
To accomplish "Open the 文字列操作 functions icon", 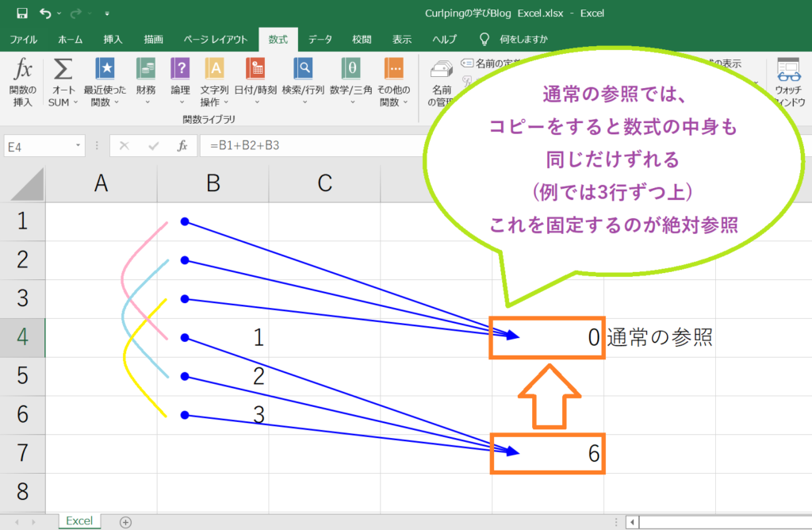I will click(214, 69).
